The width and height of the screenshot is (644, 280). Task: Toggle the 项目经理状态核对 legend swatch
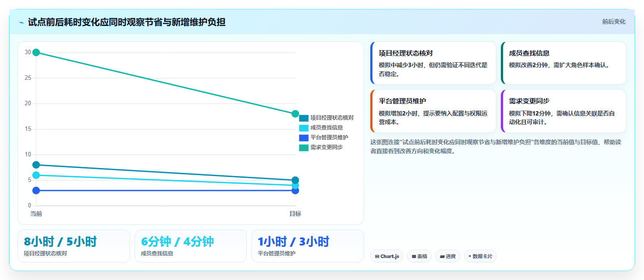(x=304, y=118)
